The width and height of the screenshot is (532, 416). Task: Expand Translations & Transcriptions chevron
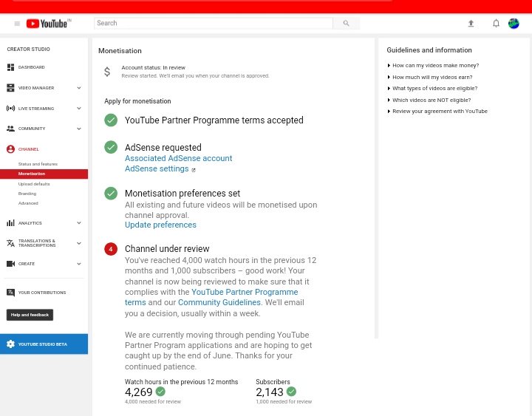click(79, 243)
